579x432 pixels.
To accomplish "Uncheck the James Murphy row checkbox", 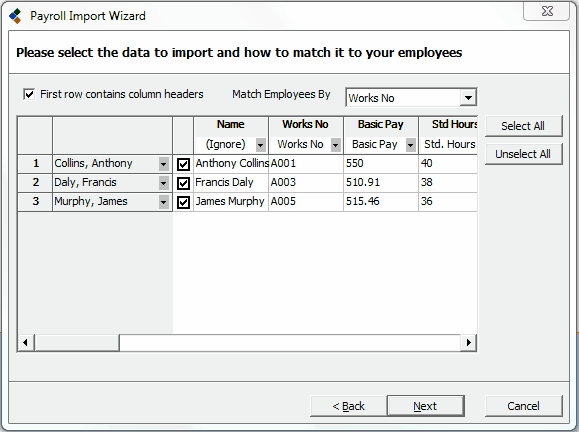I will (183, 202).
